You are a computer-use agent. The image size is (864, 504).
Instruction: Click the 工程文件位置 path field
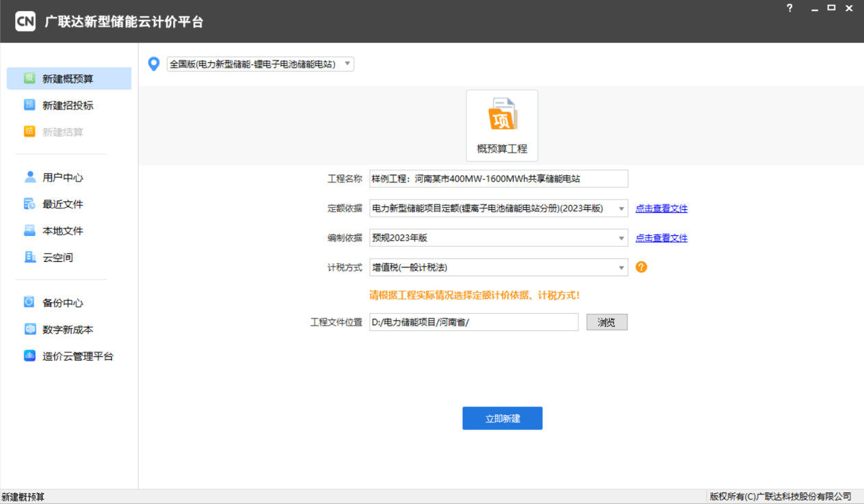coord(474,322)
